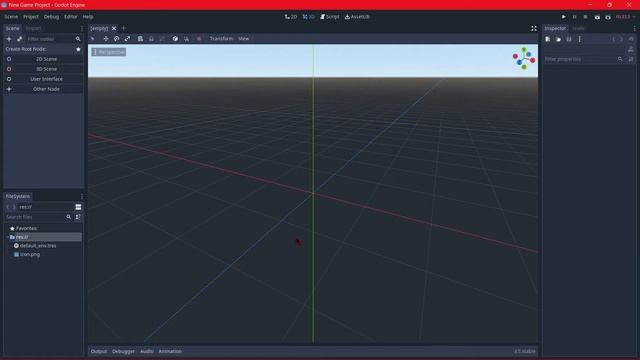Click the search icon in the filter properties box
Image resolution: width=640 pixels, height=360 pixels.
coord(620,59)
